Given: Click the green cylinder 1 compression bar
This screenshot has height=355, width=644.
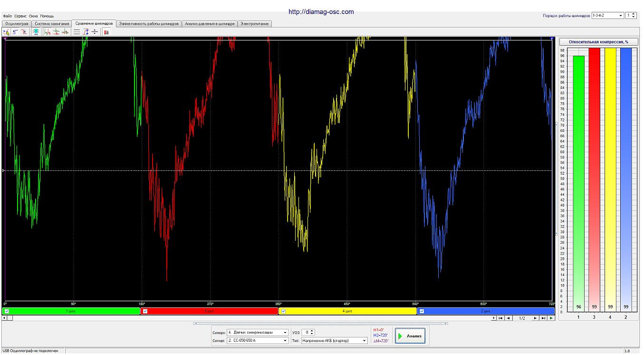Looking at the screenshot, I should [x=578, y=183].
